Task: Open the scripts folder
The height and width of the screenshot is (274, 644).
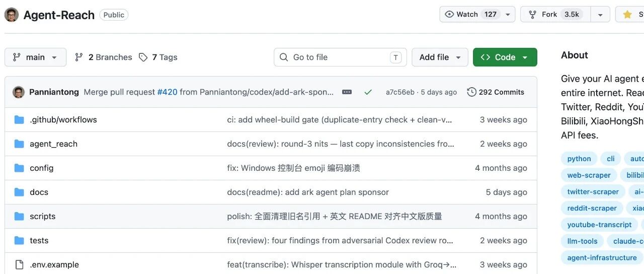Action: click(42, 216)
